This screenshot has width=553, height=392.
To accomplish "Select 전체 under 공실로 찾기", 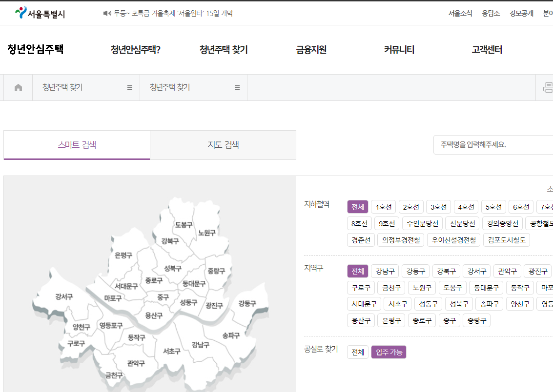I will click(358, 352).
